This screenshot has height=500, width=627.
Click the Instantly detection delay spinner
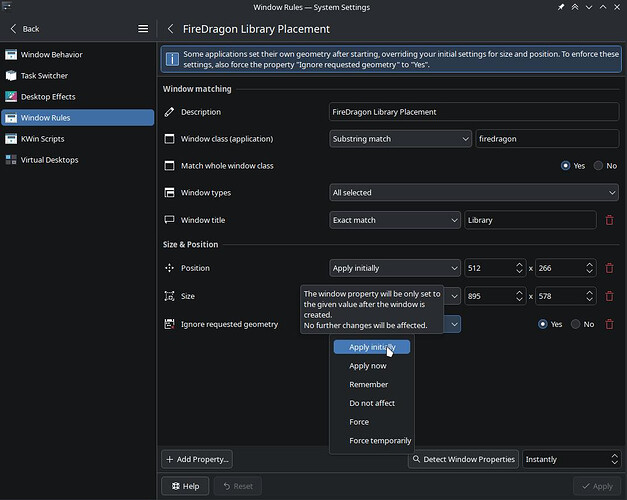[x=572, y=459]
